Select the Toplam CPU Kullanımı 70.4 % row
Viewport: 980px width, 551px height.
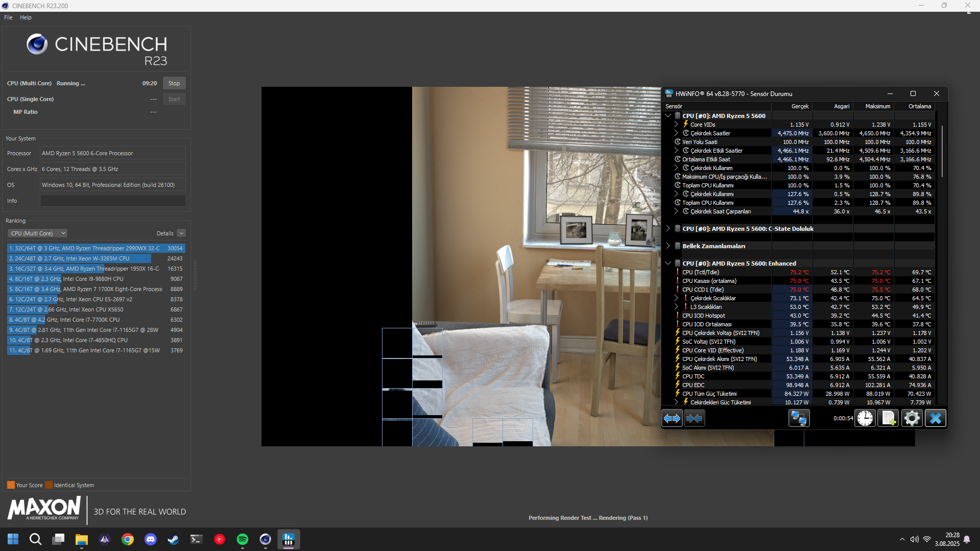799,185
